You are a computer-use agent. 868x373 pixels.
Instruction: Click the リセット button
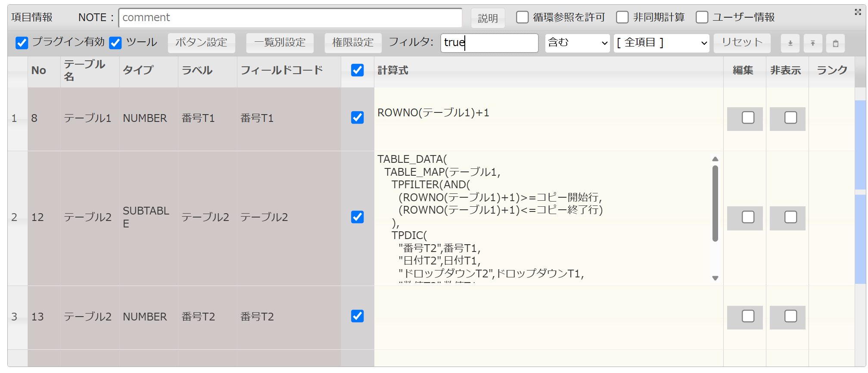click(742, 43)
